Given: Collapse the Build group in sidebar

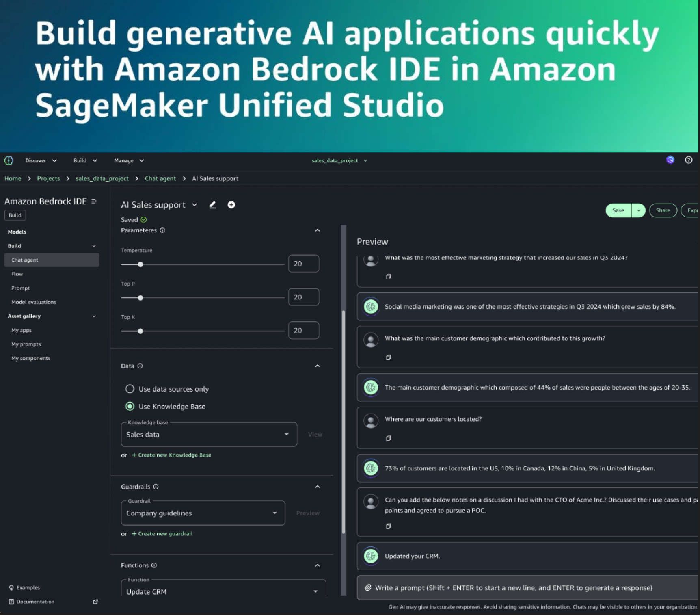Looking at the screenshot, I should coord(94,246).
